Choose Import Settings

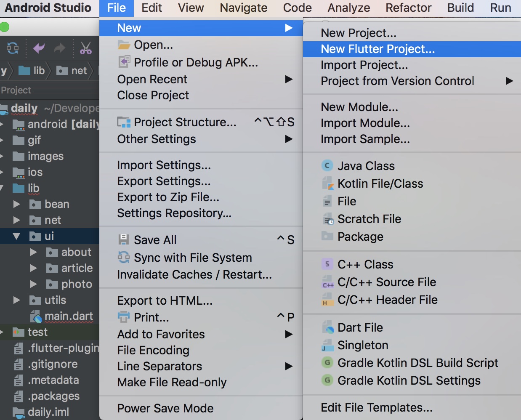coord(201,165)
